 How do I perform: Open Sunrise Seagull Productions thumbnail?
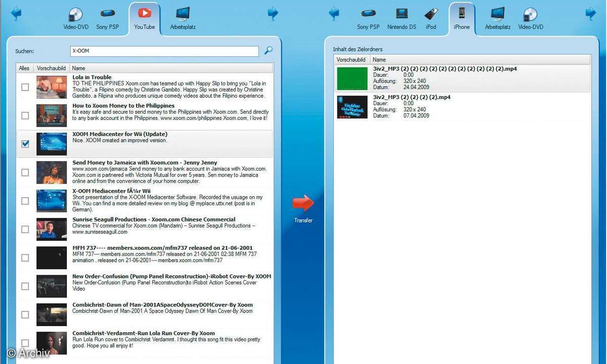click(52, 229)
